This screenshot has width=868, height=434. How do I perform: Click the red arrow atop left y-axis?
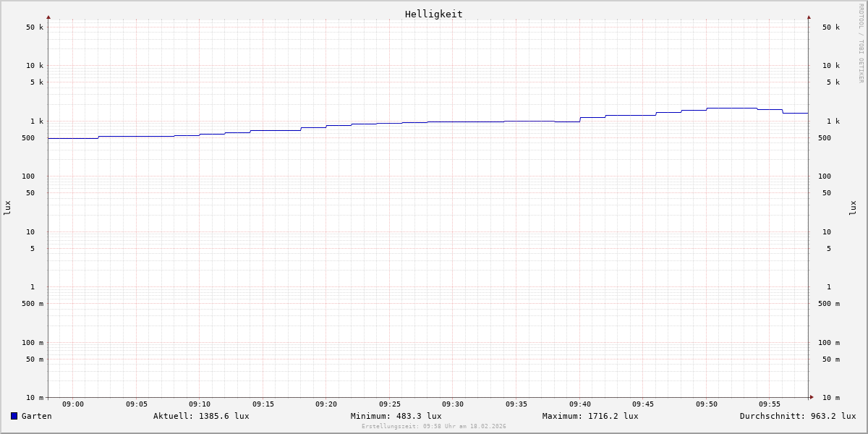click(x=48, y=17)
